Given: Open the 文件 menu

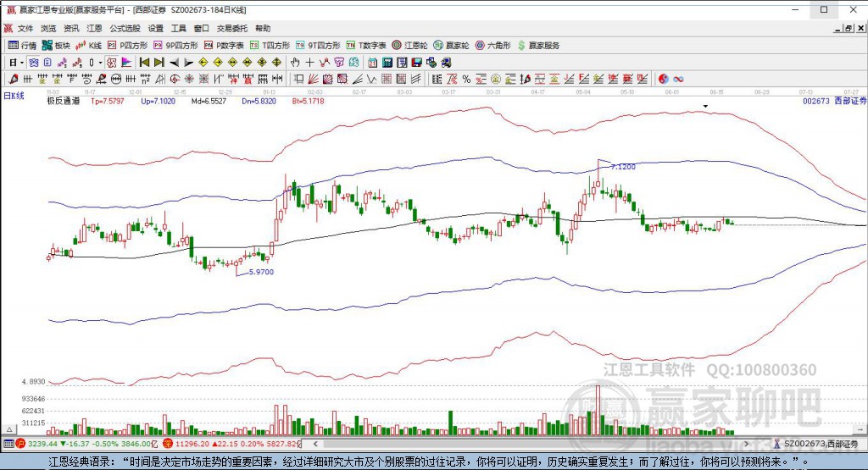Looking at the screenshot, I should (x=25, y=28).
